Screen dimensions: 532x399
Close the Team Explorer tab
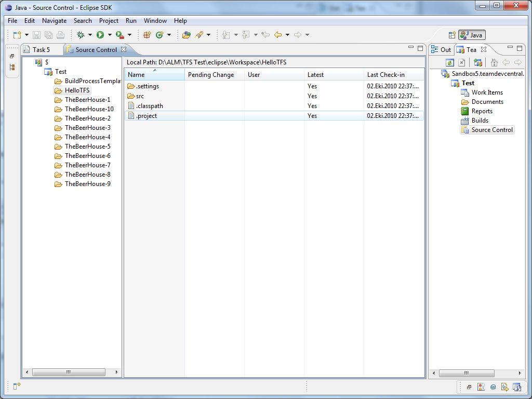(x=484, y=49)
